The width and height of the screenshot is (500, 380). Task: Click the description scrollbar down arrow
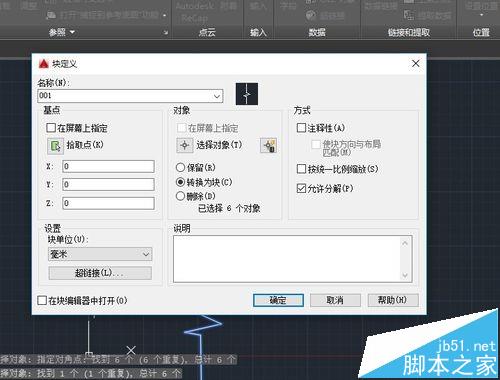[405, 275]
